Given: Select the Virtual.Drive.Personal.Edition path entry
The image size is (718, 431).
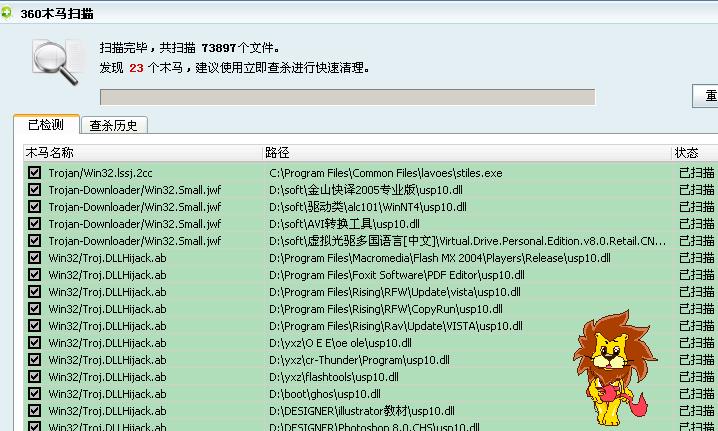Looking at the screenshot, I should point(468,241).
